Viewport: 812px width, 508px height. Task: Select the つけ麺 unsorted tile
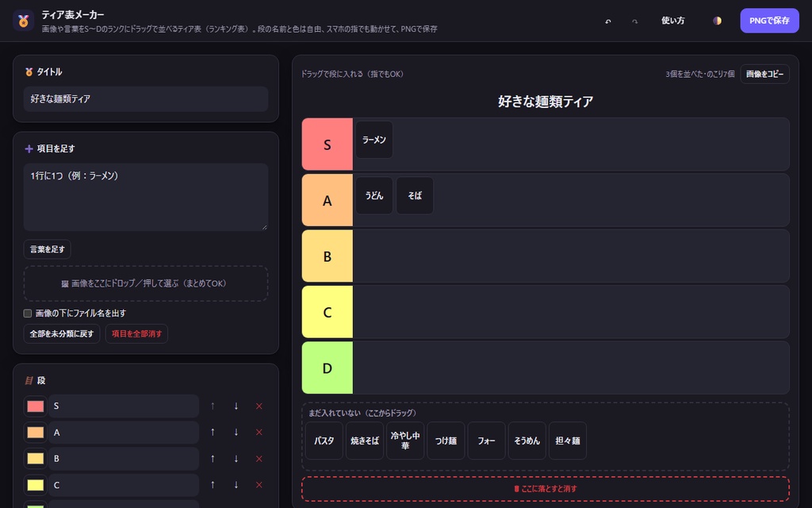tap(446, 441)
